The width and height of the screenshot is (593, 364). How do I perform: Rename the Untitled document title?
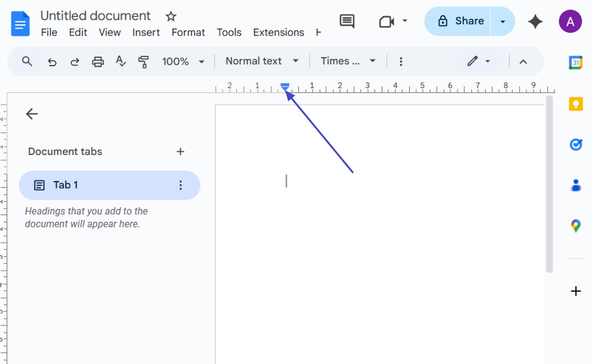tap(95, 16)
